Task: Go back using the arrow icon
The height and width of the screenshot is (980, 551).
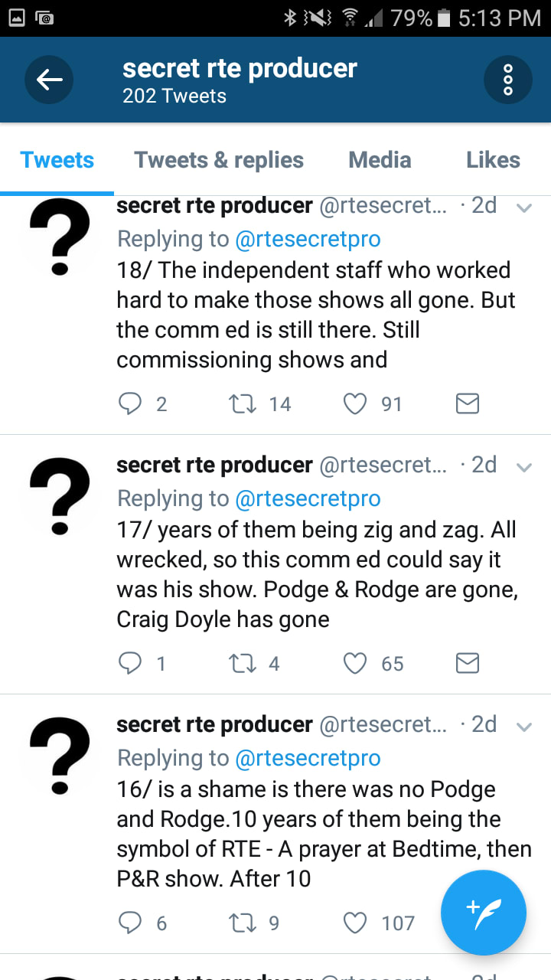Action: (49, 79)
